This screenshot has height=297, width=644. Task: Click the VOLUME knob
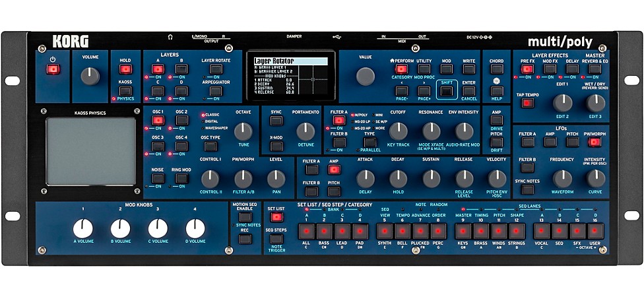[x=90, y=77]
